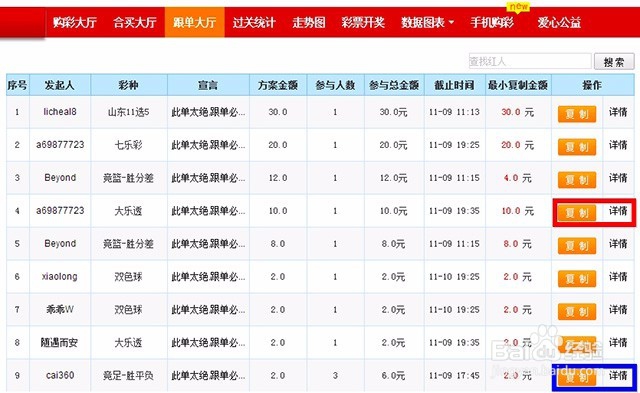640x393 pixels.
Task: Go to the 过关统计 page
Action: pyautogui.click(x=254, y=22)
